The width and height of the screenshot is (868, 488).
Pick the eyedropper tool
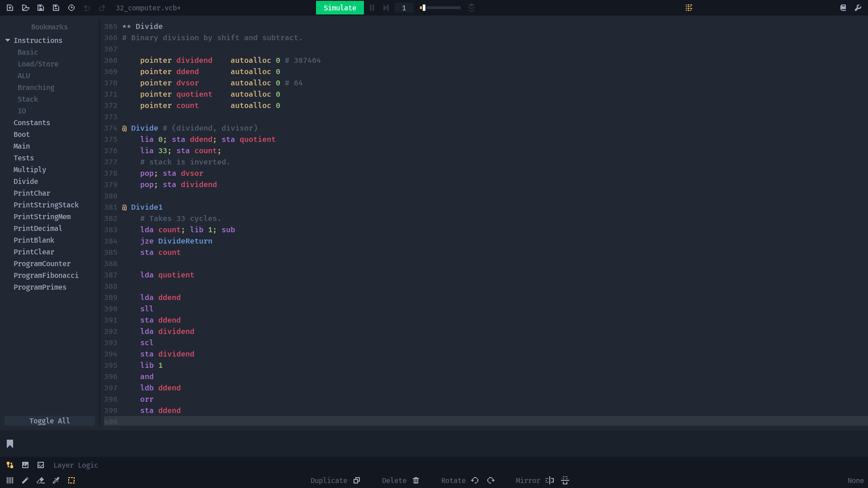56,480
